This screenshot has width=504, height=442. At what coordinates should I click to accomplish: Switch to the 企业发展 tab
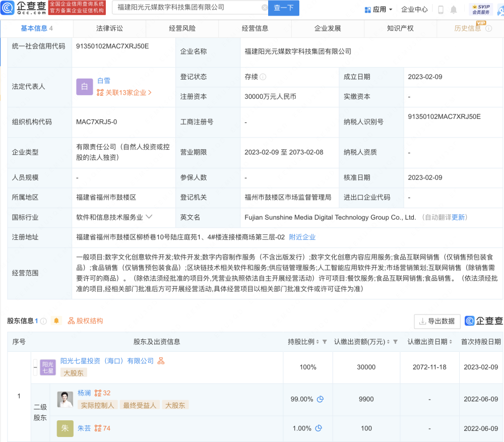tap(328, 28)
